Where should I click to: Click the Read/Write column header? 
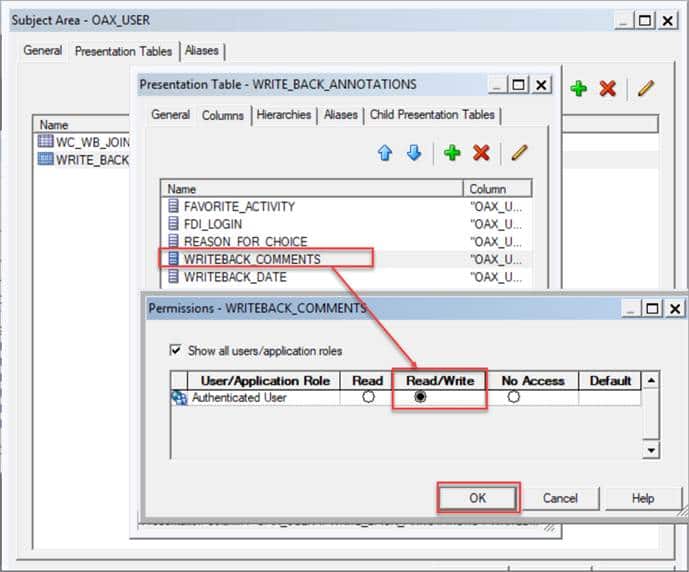[x=440, y=380]
